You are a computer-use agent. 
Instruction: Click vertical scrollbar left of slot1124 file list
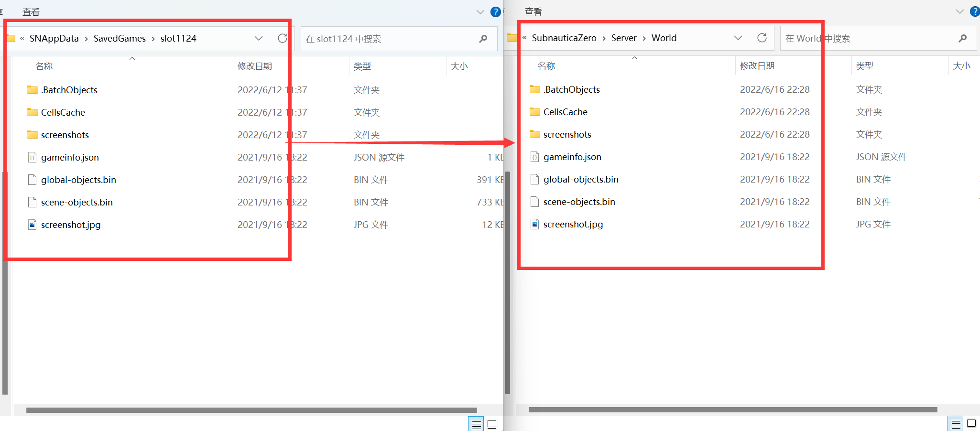[x=5, y=283]
